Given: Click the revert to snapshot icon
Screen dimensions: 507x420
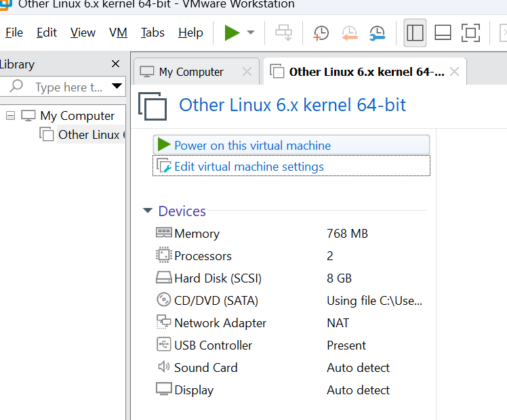Looking at the screenshot, I should point(349,33).
